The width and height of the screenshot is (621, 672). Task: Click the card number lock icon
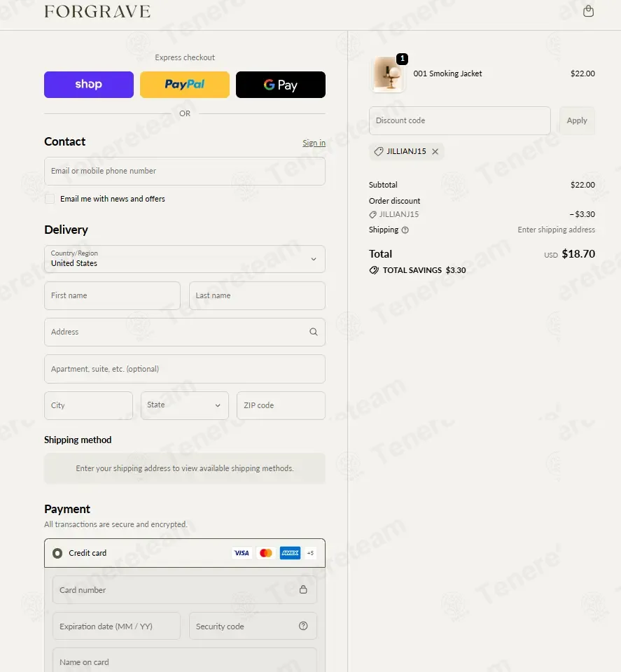[x=303, y=589]
